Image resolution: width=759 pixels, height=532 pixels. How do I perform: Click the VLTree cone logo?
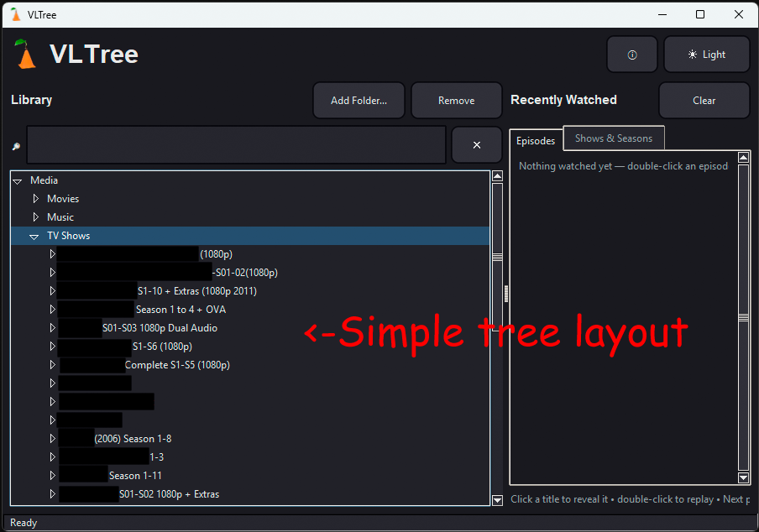[24, 54]
